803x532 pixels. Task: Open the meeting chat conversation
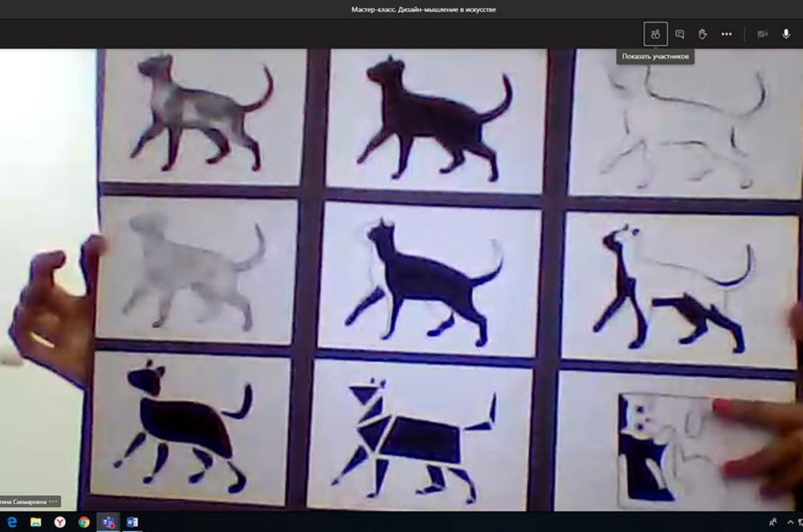click(x=679, y=35)
